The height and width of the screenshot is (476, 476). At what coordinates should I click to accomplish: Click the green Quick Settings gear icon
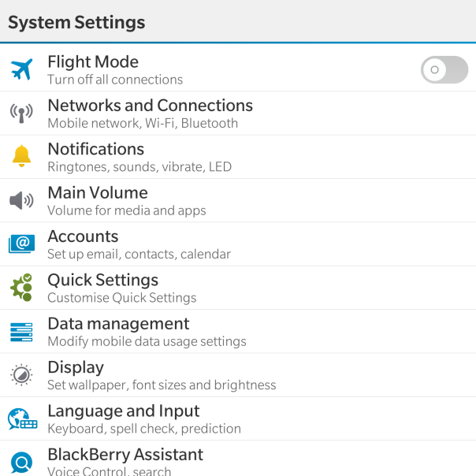[21, 288]
